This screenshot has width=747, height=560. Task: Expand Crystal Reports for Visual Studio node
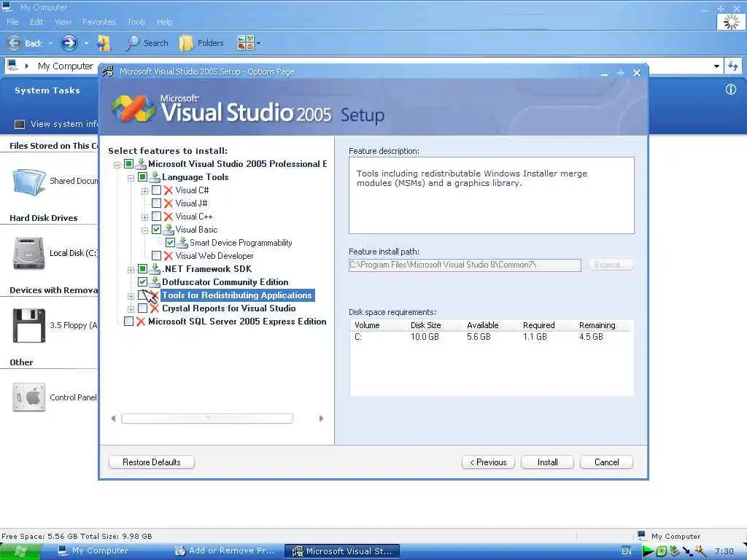131,309
